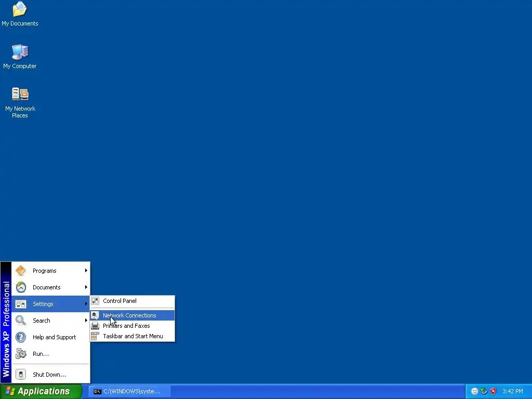The height and width of the screenshot is (399, 532).
Task: Click the Settings panel icon in Start menu
Action: 21,303
